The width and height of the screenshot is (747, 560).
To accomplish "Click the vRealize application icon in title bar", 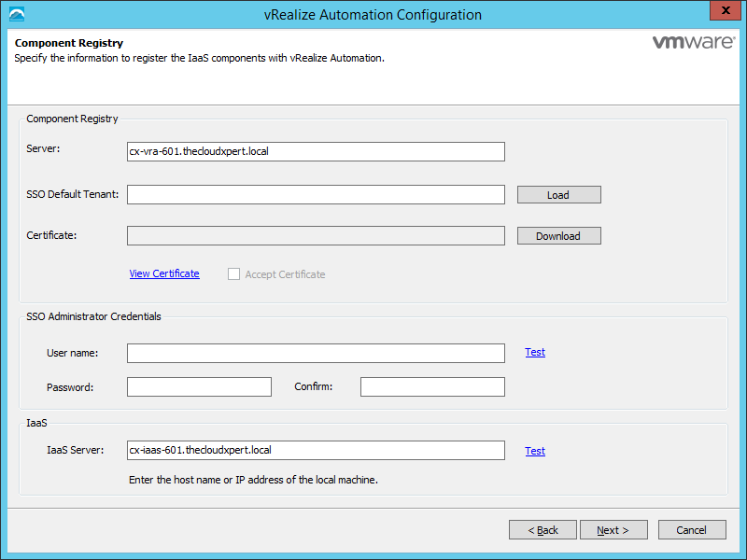I will coord(16,14).
